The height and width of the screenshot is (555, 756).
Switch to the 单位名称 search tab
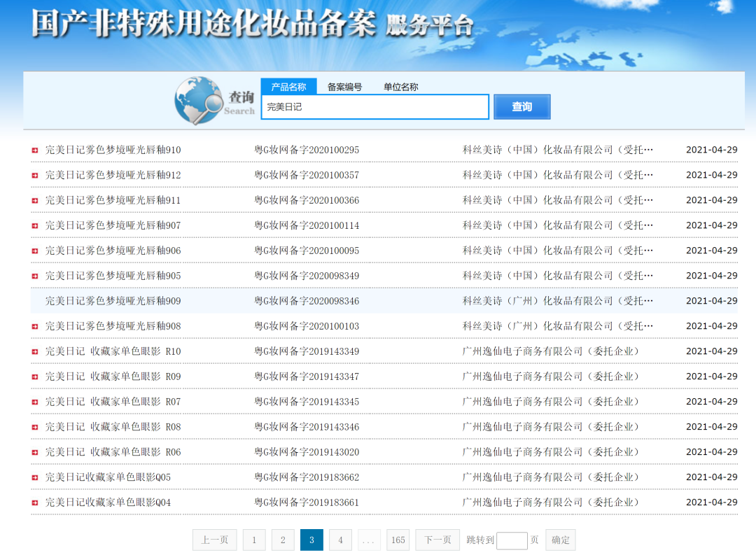pos(400,87)
